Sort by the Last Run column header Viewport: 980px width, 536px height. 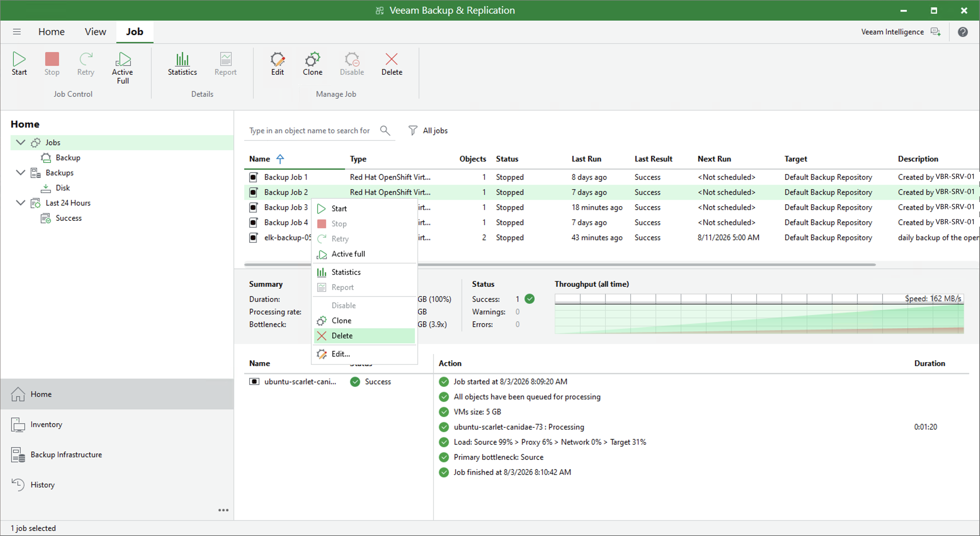pos(586,159)
